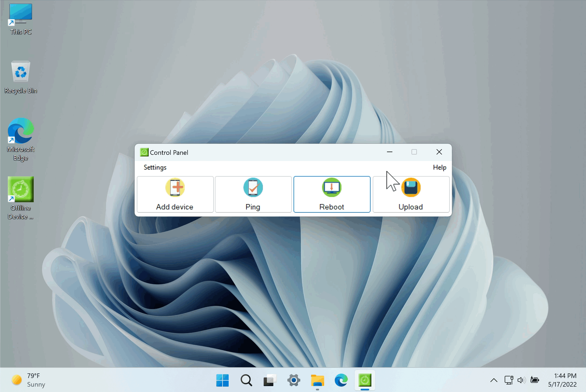Open the clock showing 1:44 PM

pos(562,380)
